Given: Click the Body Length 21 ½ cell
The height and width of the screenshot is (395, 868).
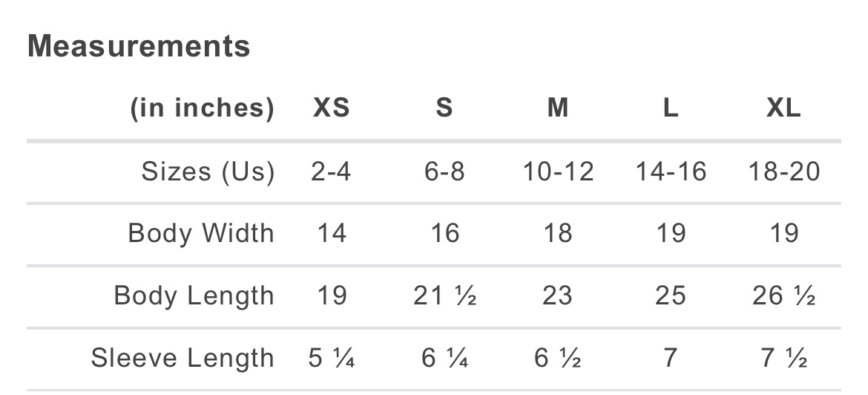Looking at the screenshot, I should coord(444,296).
